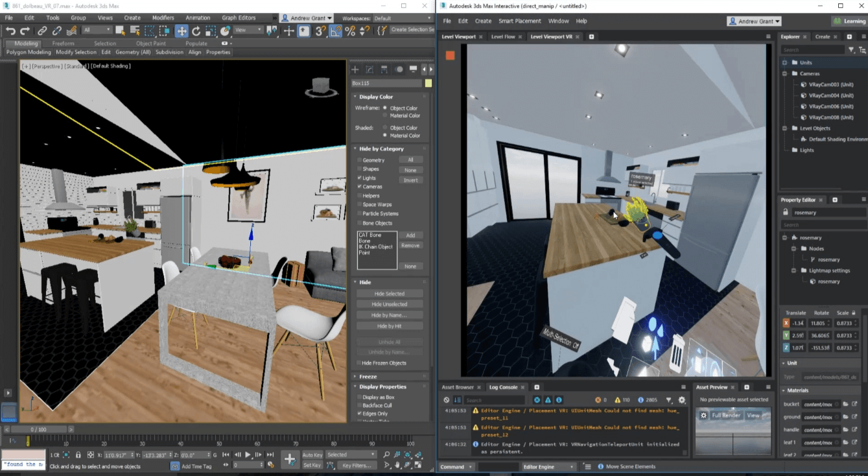The width and height of the screenshot is (868, 476).
Task: Click the Auto Key button
Action: click(x=312, y=455)
